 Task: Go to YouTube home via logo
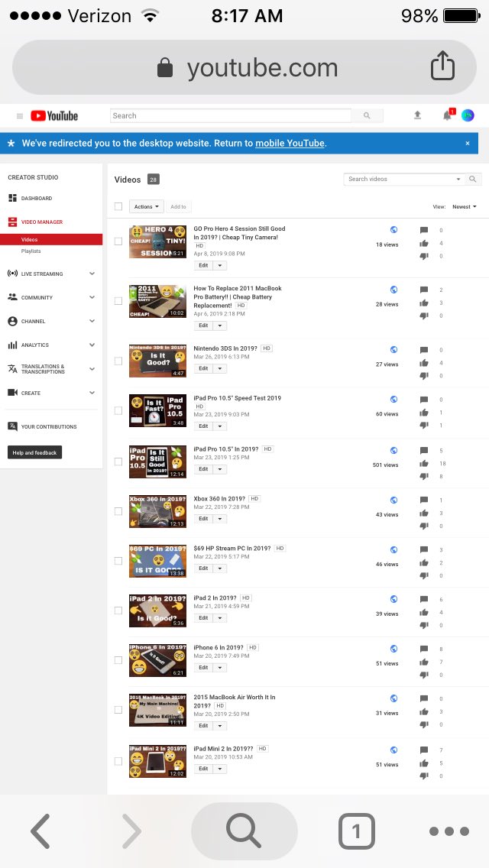point(54,115)
